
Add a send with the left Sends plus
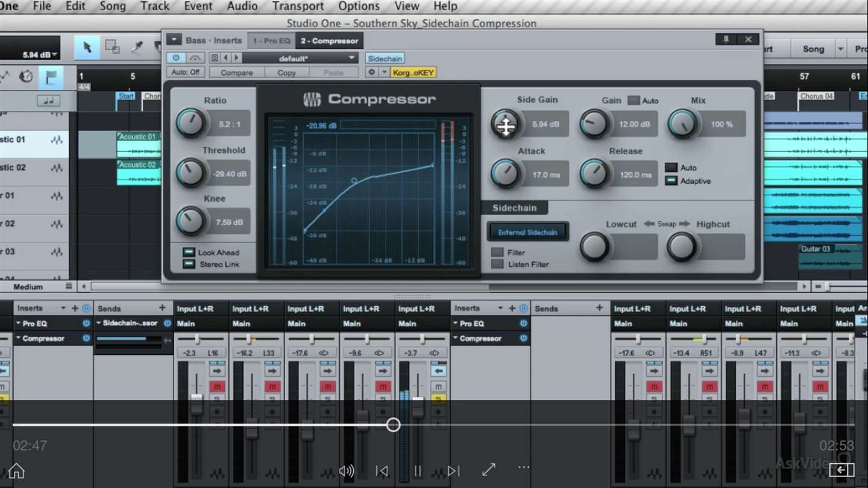[x=162, y=308]
